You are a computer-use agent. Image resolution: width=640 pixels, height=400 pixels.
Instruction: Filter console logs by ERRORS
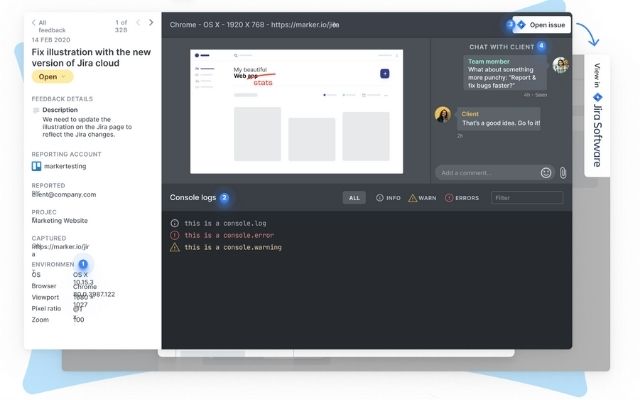tap(462, 198)
